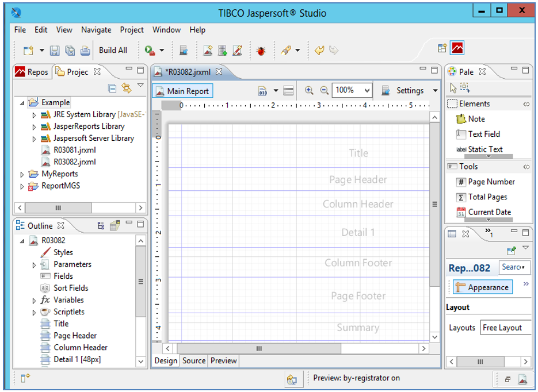Select the red Report Design perspective icon

click(x=457, y=48)
